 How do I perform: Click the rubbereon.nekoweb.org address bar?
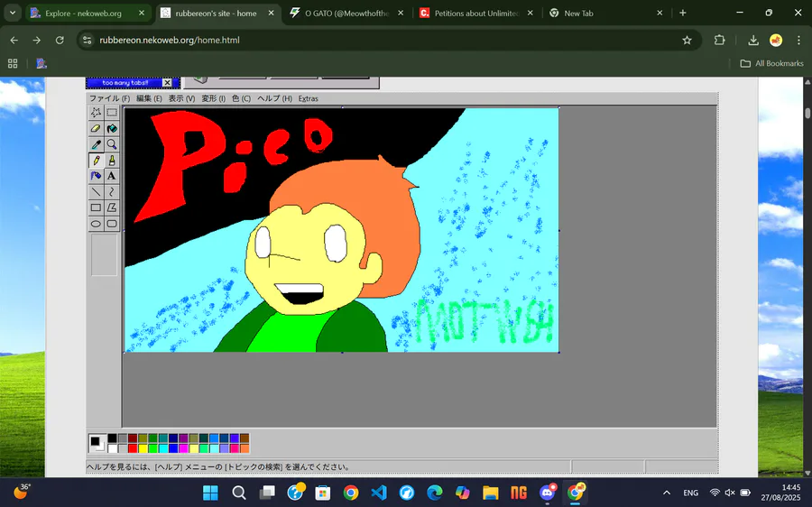click(388, 40)
